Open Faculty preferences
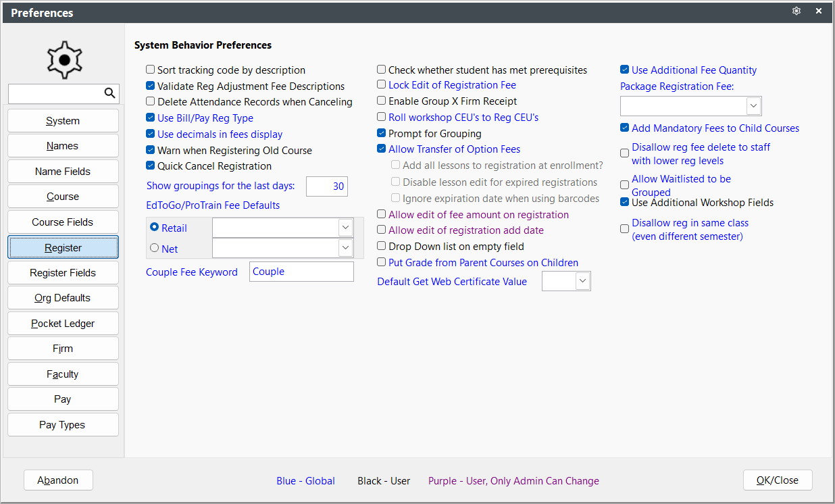 click(63, 374)
